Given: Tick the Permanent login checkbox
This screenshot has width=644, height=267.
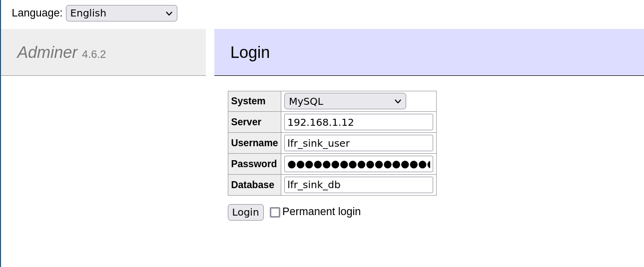Looking at the screenshot, I should 275,212.
